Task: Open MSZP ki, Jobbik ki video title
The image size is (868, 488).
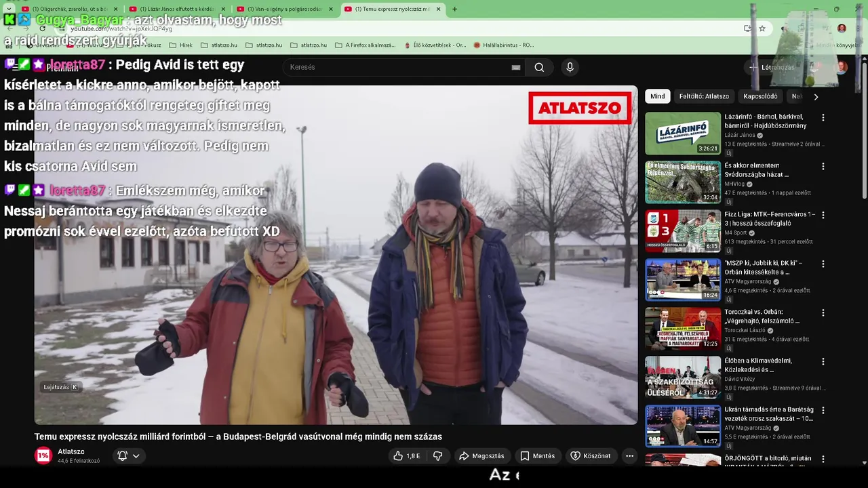Action: (764, 268)
